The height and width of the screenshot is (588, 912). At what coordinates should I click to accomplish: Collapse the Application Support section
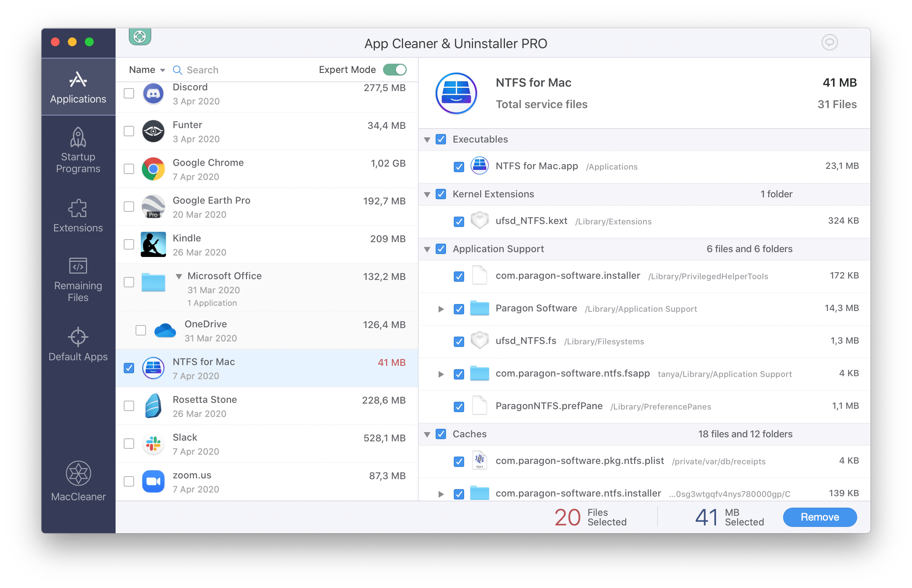pos(430,249)
